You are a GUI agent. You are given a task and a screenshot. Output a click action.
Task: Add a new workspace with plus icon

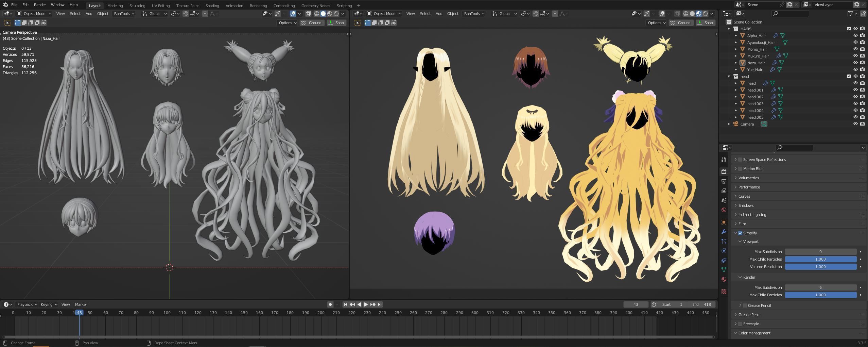[x=359, y=5]
